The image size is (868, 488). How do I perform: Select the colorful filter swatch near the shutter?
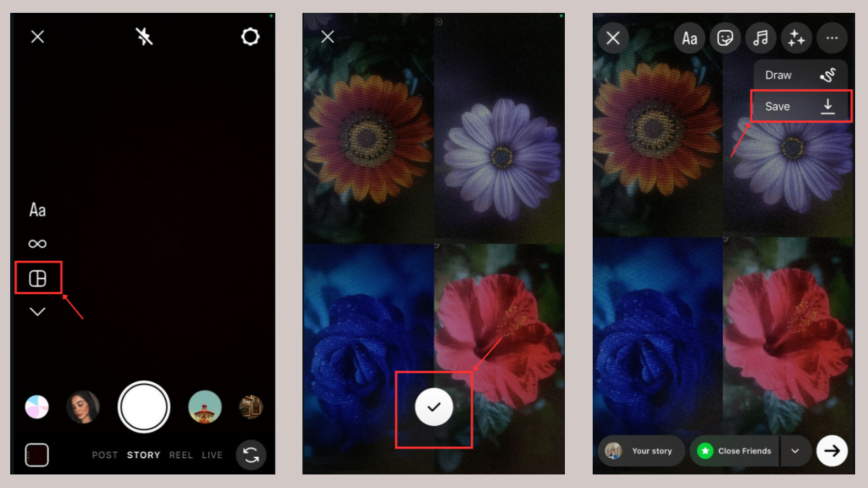(37, 406)
